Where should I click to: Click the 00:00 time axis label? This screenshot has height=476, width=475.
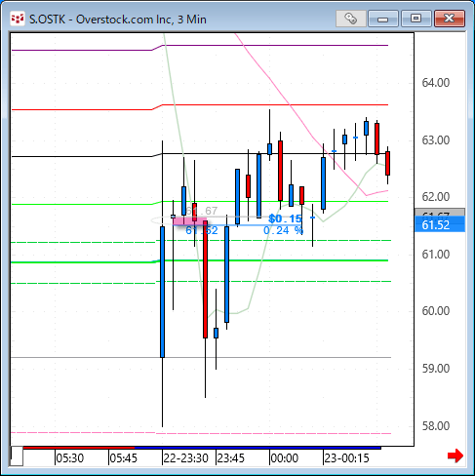pyautogui.click(x=285, y=458)
